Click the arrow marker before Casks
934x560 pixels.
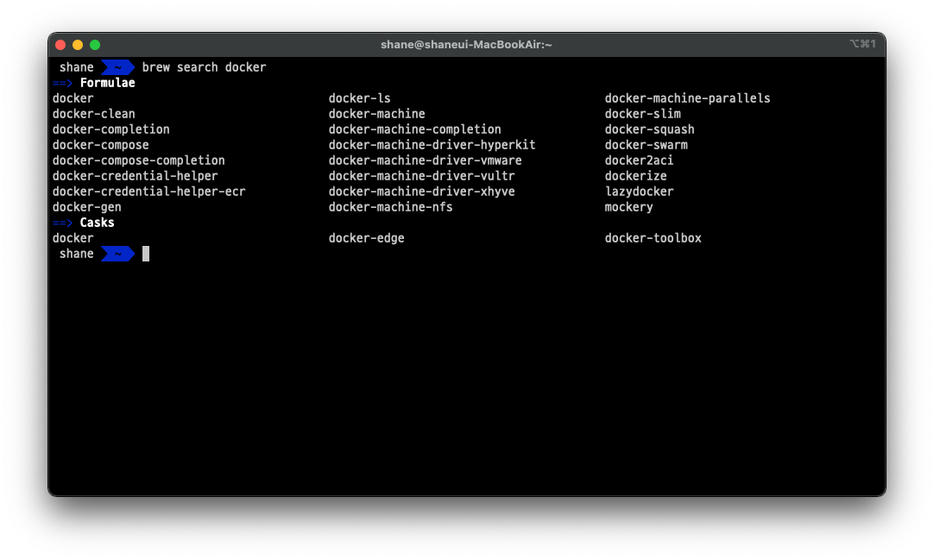pos(62,223)
